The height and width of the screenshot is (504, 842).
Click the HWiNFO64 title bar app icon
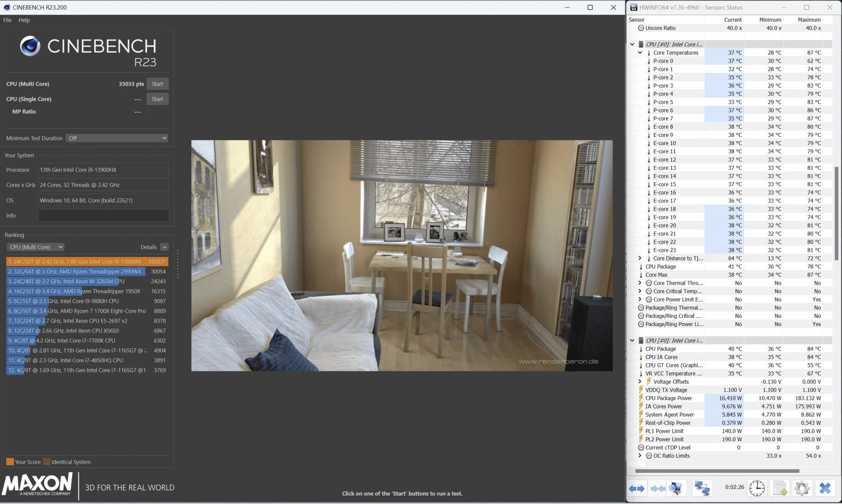(x=634, y=7)
